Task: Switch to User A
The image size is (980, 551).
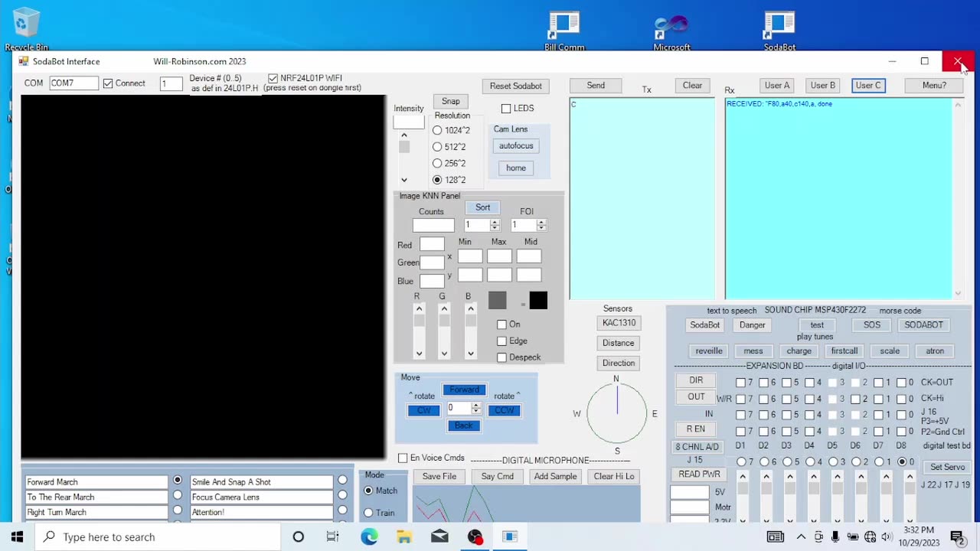Action: [776, 86]
